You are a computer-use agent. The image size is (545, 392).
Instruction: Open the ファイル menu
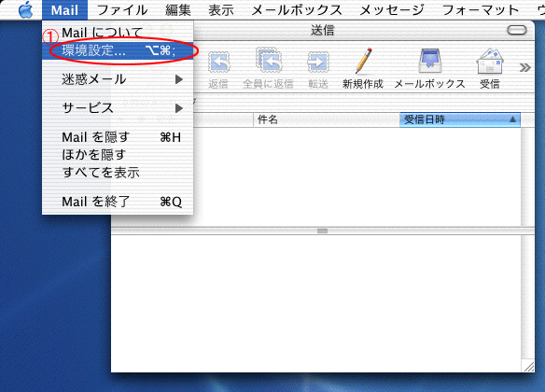click(x=122, y=9)
